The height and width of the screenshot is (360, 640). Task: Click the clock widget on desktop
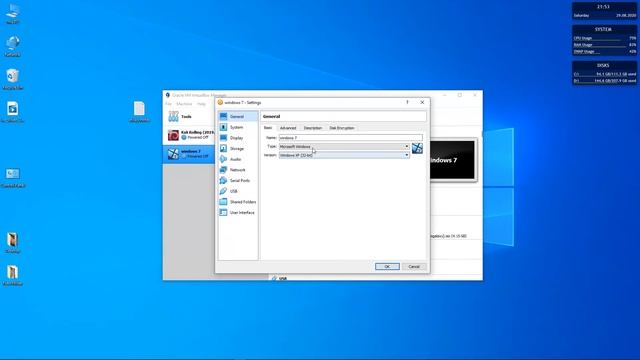coord(604,11)
